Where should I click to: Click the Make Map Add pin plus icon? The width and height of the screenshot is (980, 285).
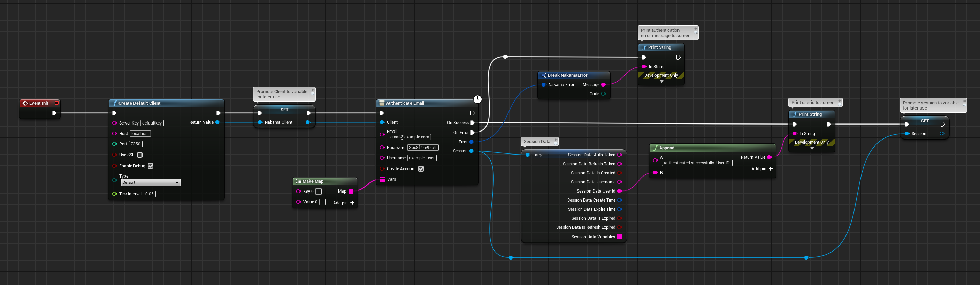[352, 203]
